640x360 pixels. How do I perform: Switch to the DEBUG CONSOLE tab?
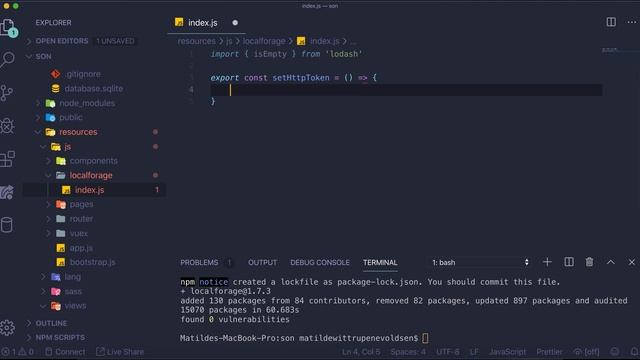(320, 262)
